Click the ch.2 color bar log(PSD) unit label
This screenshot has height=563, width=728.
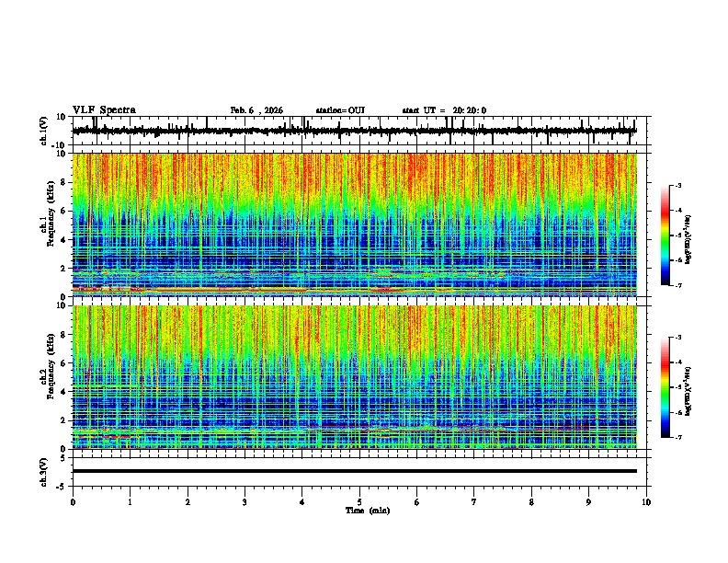pyautogui.click(x=688, y=391)
